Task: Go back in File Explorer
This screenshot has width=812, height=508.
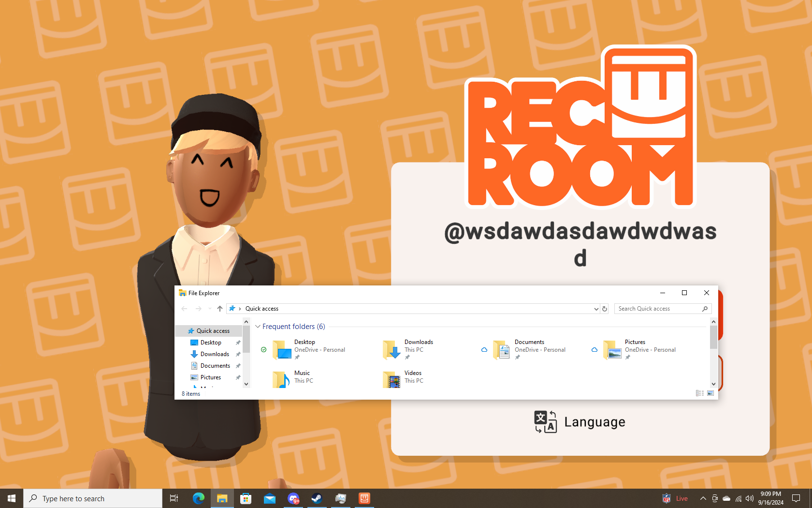Action: pyautogui.click(x=184, y=309)
